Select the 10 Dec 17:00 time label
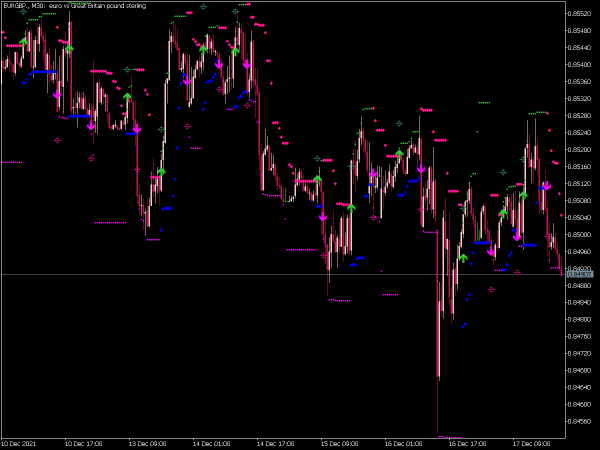 click(x=84, y=443)
